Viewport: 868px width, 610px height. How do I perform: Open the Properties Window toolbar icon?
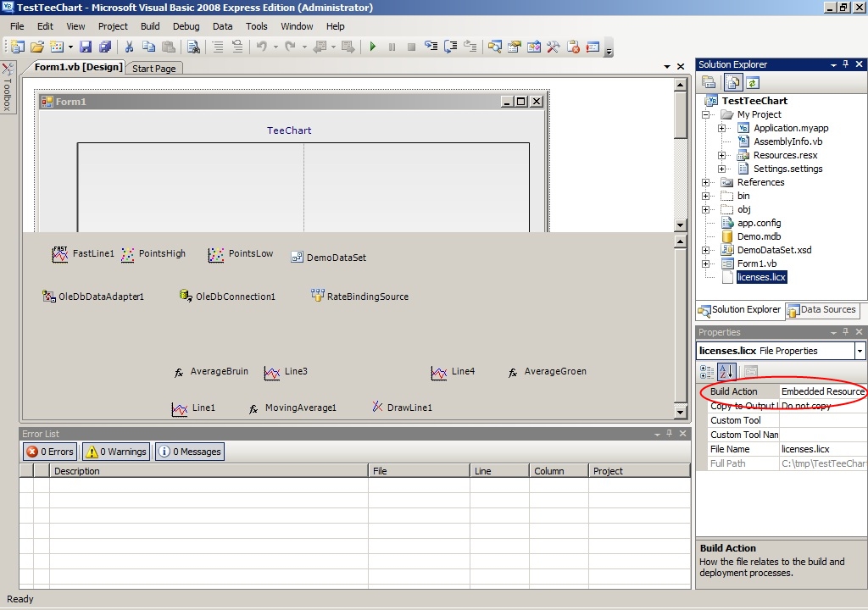[515, 47]
